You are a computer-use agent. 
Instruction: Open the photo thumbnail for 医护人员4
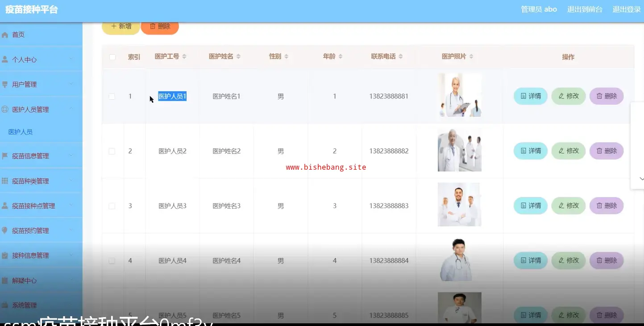[x=460, y=259]
